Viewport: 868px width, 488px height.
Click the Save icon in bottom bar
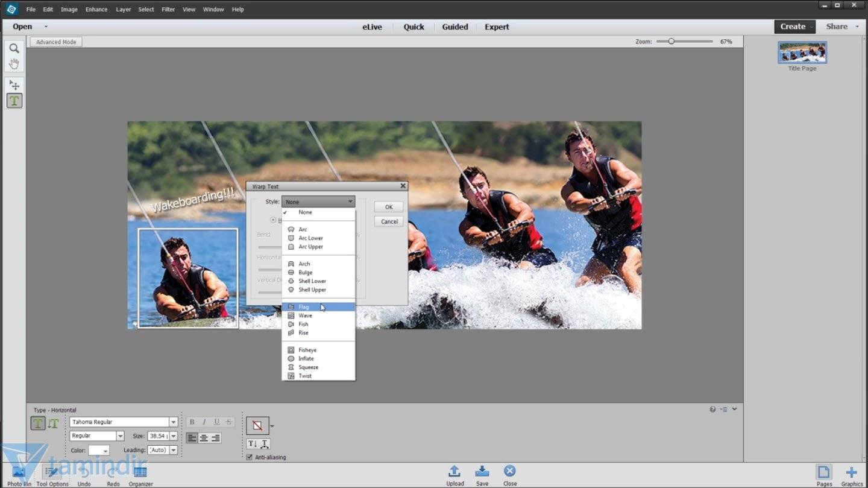point(482,472)
